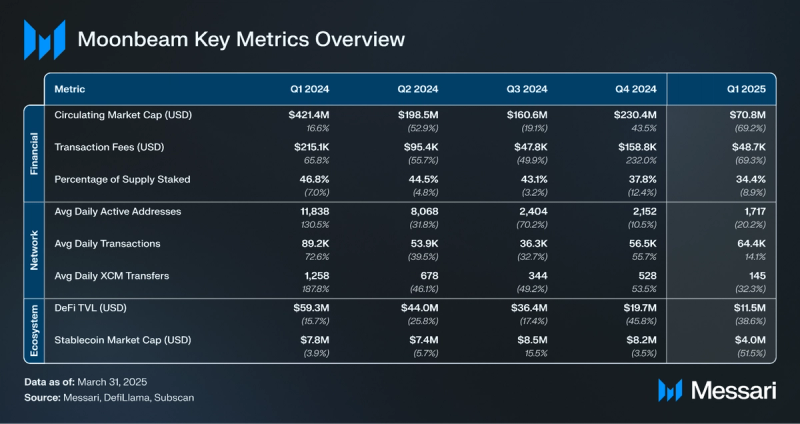Click the Stablecoin Market Cap (USD) label
This screenshot has height=424, width=800.
pyautogui.click(x=121, y=338)
